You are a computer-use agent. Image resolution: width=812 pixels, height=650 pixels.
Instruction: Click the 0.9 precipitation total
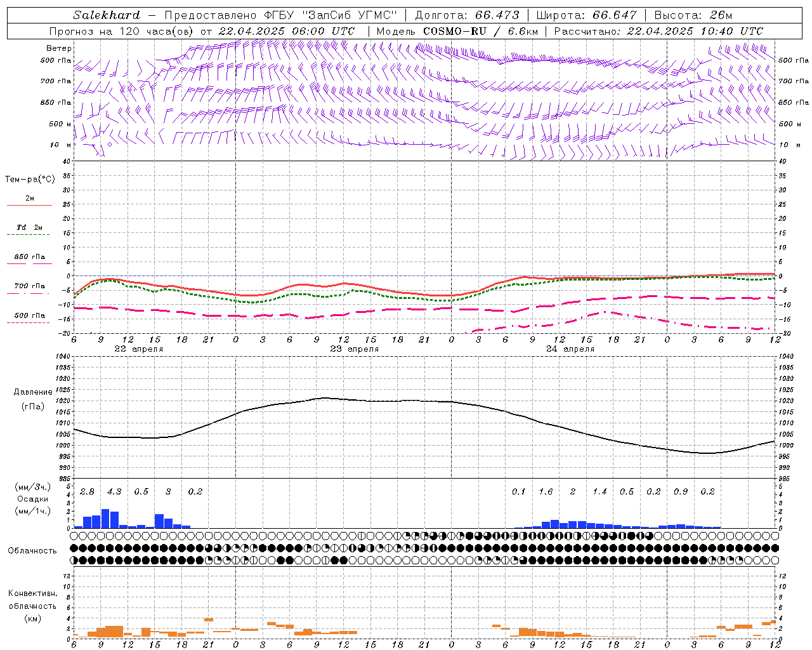681,492
